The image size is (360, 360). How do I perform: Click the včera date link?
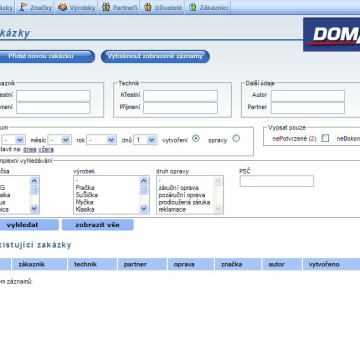point(46,149)
